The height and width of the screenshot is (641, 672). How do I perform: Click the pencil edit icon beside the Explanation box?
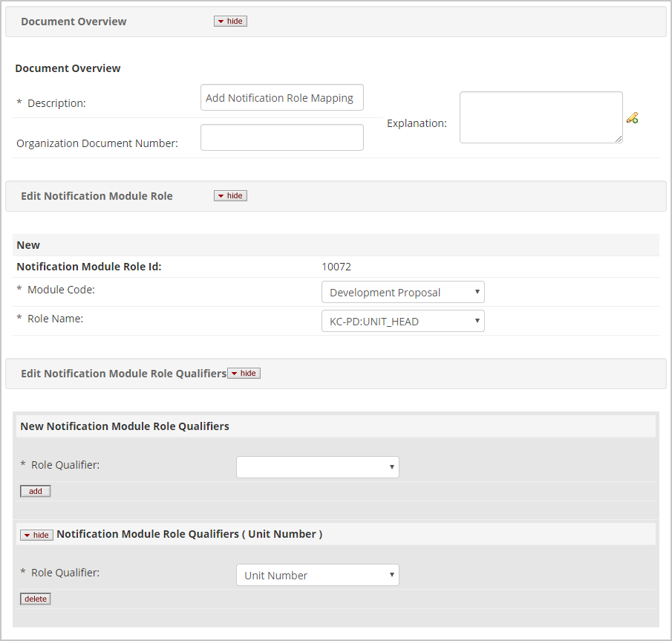632,117
